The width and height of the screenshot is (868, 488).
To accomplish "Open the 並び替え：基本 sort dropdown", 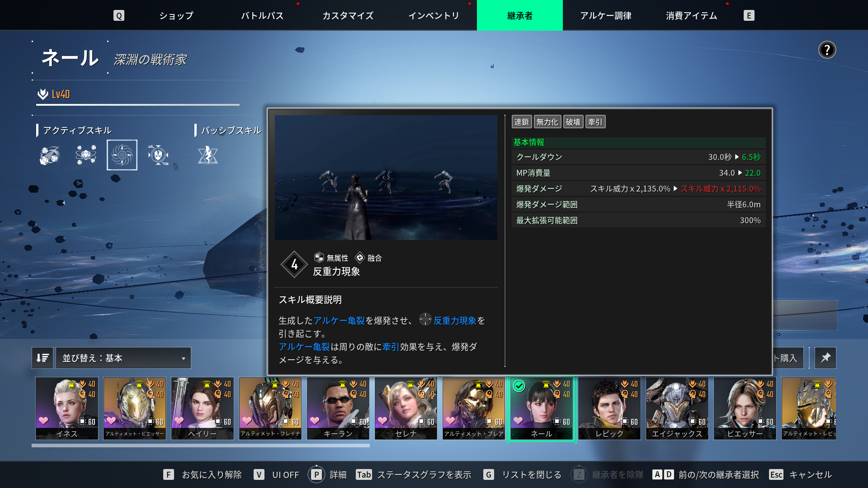I will (x=123, y=358).
